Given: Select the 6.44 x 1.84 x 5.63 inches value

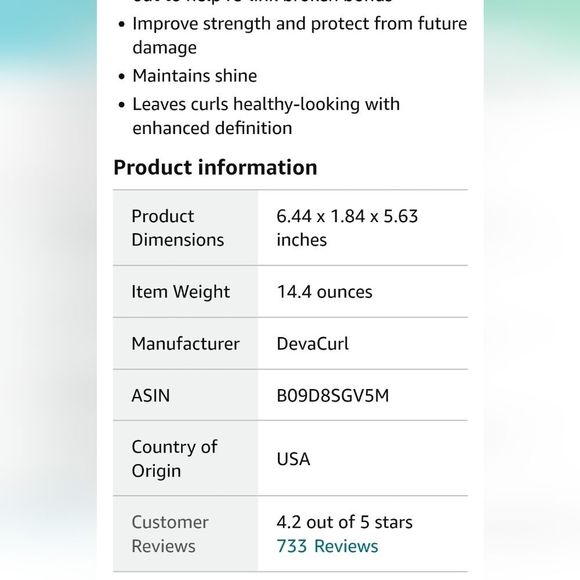Looking at the screenshot, I should coord(347,228).
